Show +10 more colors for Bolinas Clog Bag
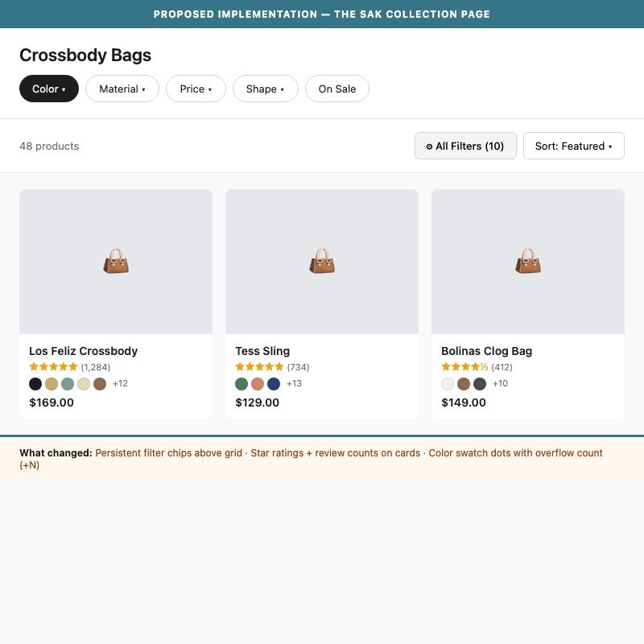The image size is (644, 644). [x=500, y=384]
